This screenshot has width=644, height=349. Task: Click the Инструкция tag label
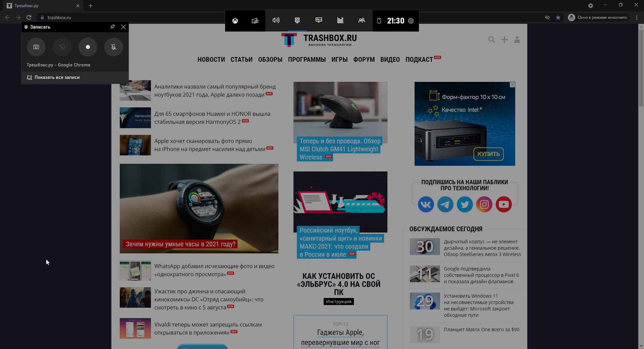point(339,302)
